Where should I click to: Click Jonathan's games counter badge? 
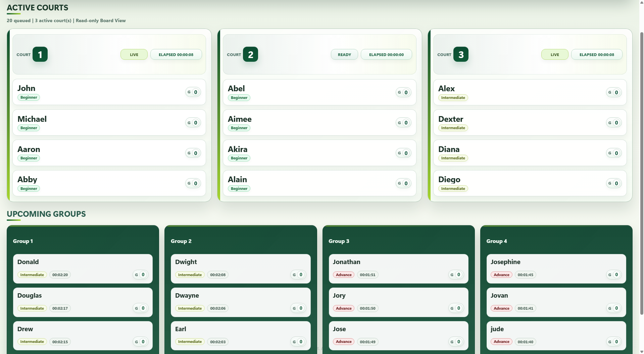456,274
